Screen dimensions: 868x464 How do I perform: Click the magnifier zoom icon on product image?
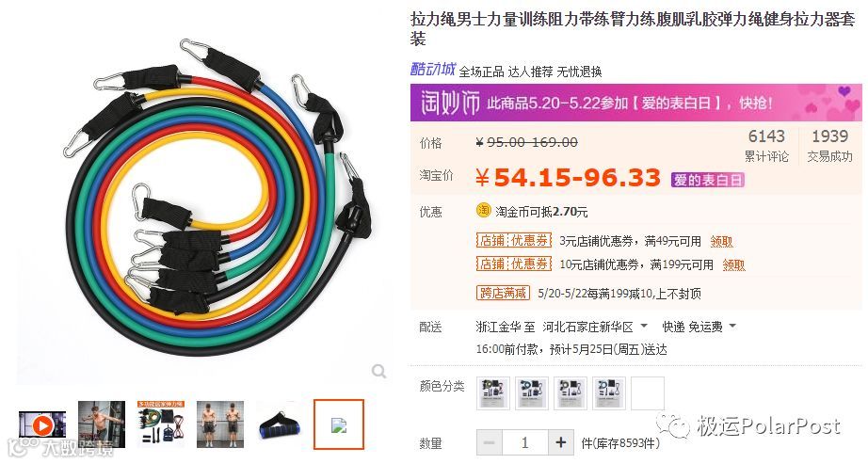[378, 371]
